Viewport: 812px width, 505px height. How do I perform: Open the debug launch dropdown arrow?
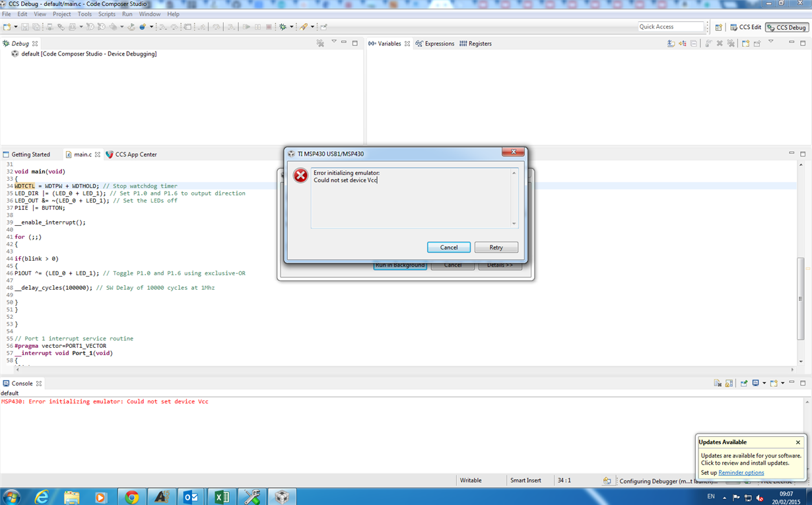291,27
